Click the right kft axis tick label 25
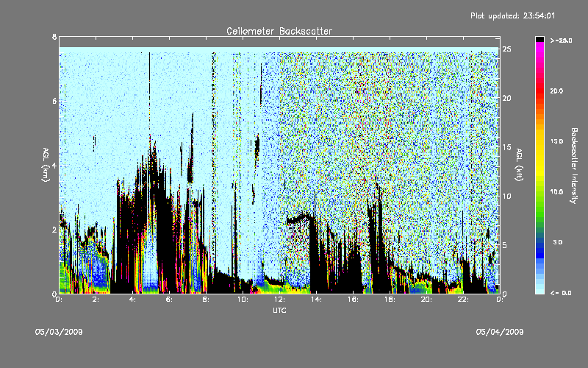This screenshot has width=588, height=368. tap(507, 49)
